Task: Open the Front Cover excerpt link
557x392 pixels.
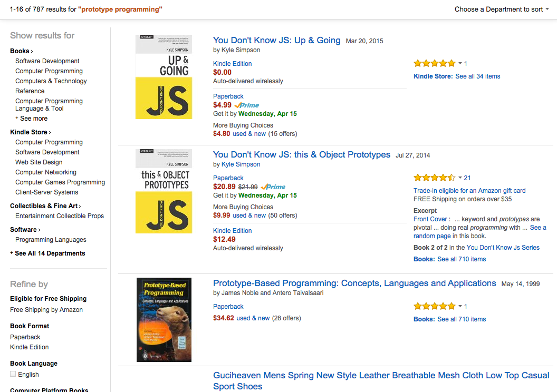Action: 430,219
